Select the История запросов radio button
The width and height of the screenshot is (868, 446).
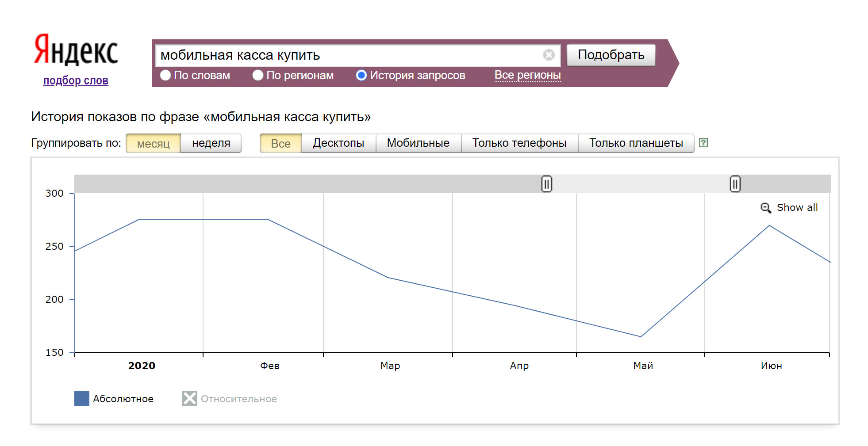tap(361, 76)
